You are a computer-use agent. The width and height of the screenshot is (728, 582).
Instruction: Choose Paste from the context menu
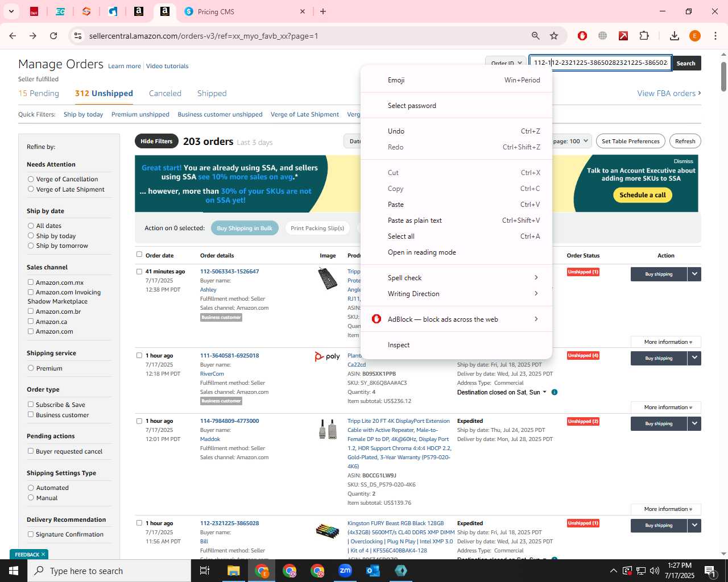coord(456,204)
